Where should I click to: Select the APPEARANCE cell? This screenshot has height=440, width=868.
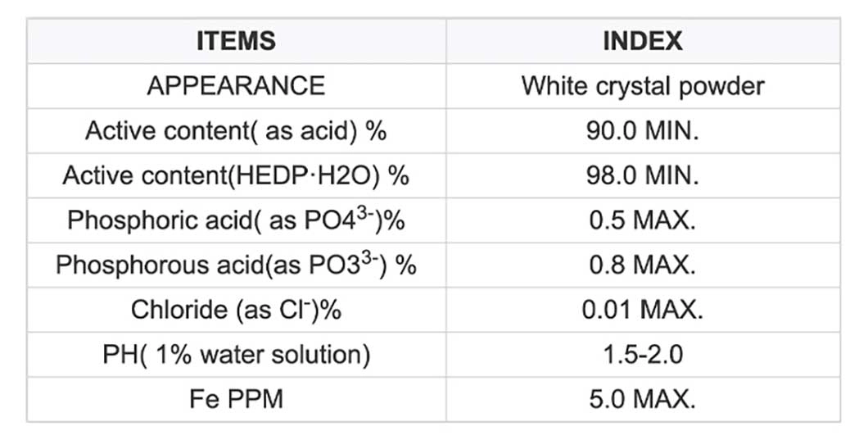[x=236, y=86]
